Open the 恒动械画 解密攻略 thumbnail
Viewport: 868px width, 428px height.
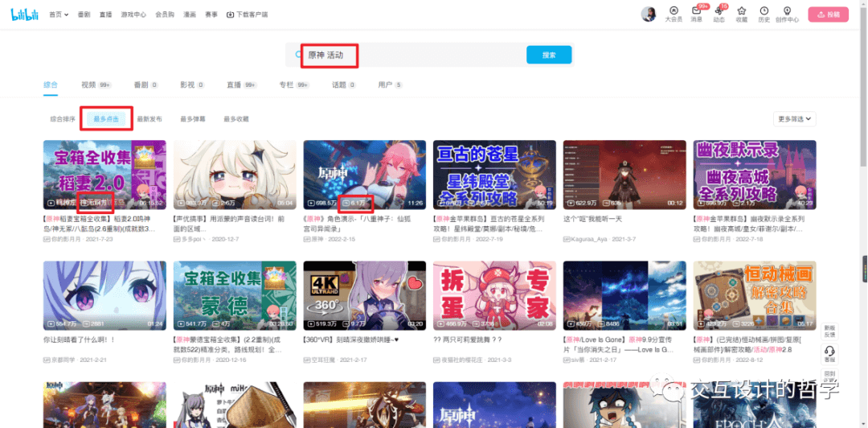755,295
